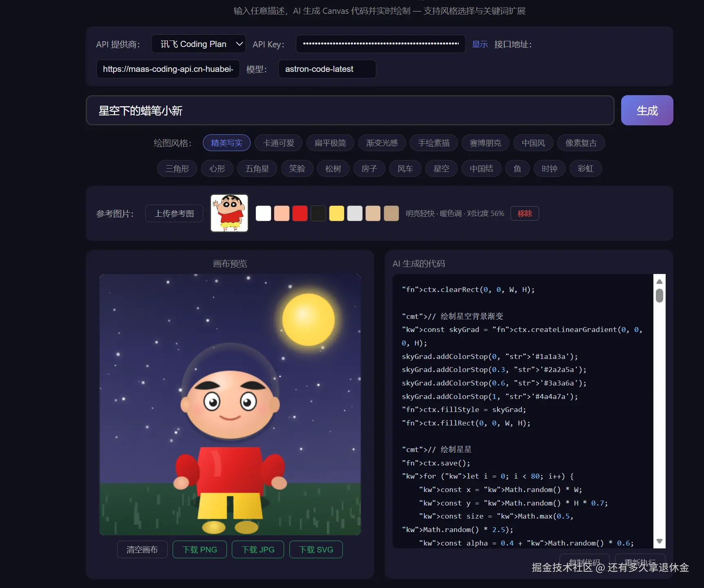Click the 复制代码 copy code button
Viewport: 704px width, 588px height.
click(584, 562)
